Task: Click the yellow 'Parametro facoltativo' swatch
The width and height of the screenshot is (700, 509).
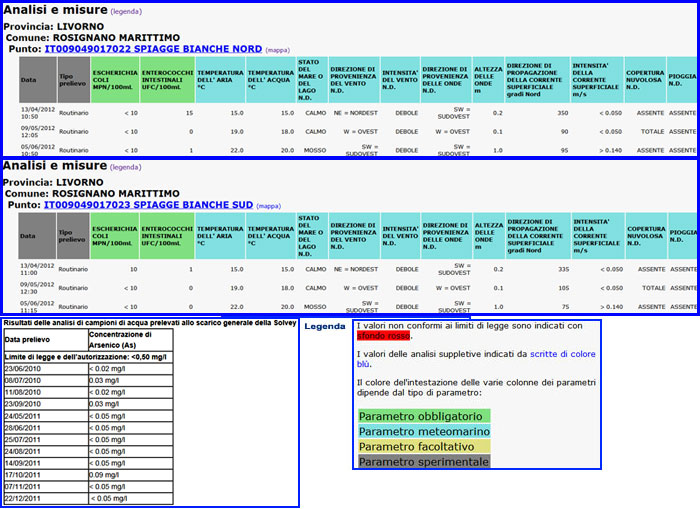Action: tap(424, 446)
